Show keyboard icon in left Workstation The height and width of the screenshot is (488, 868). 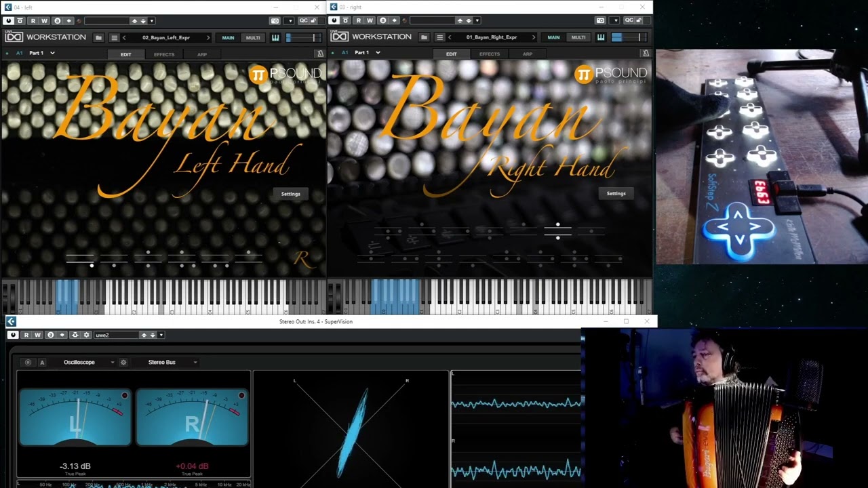(275, 37)
